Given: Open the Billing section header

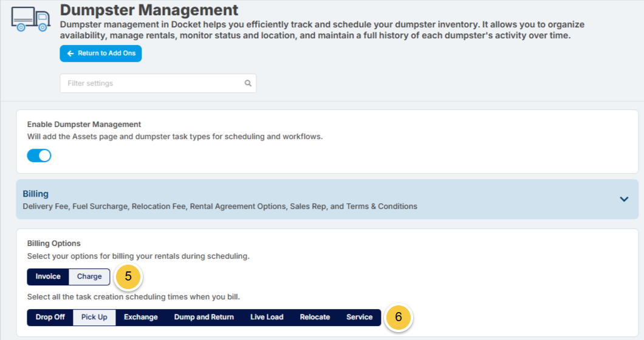Looking at the screenshot, I should (327, 199).
